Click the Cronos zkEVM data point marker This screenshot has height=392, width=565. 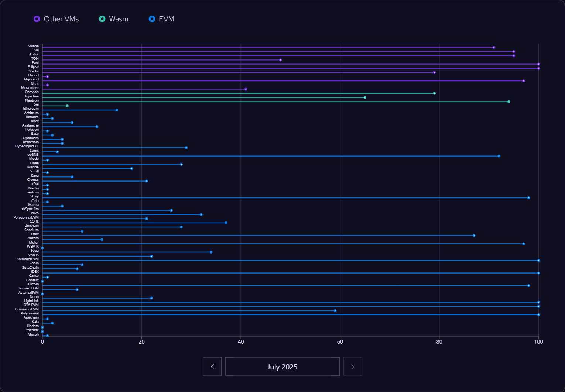335,310
